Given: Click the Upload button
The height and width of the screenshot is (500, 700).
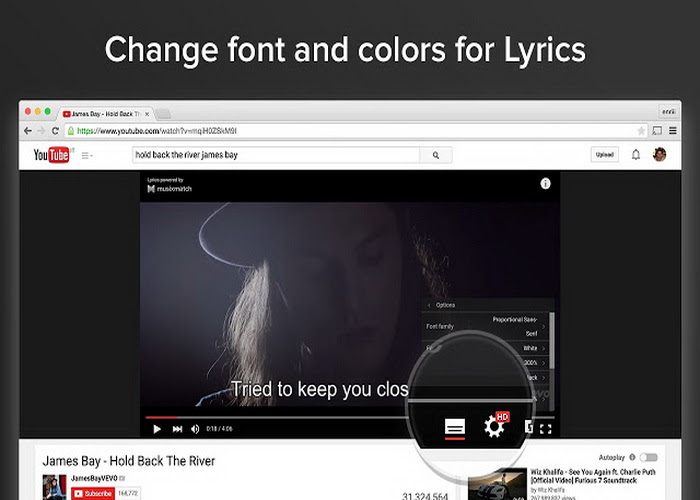Looking at the screenshot, I should pos(604,154).
